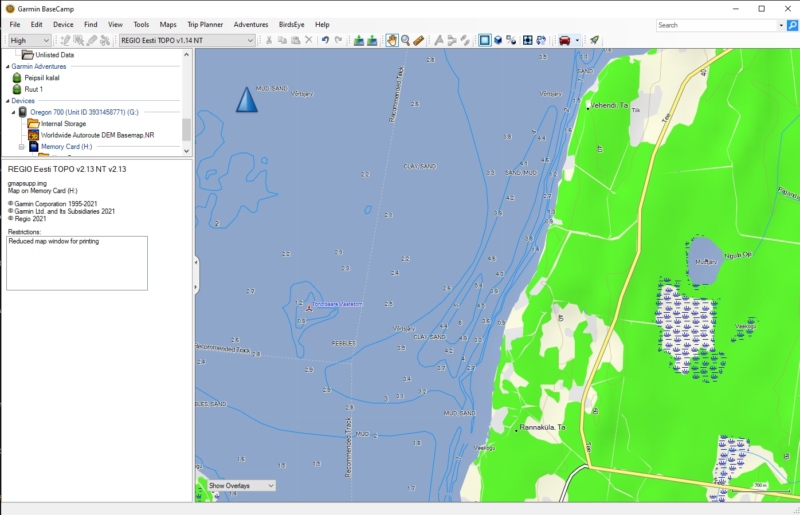Open the View menu
The width and height of the screenshot is (800, 515).
115,24
